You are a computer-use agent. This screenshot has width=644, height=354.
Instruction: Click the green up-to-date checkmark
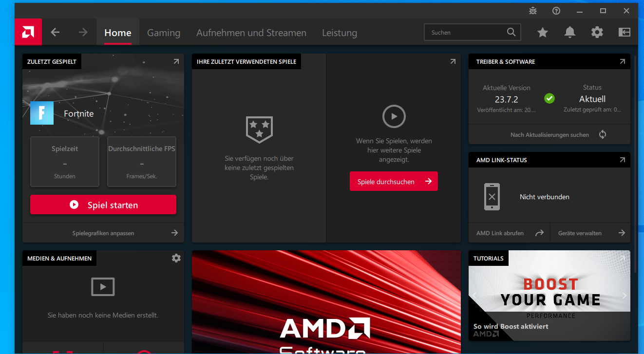pyautogui.click(x=549, y=99)
